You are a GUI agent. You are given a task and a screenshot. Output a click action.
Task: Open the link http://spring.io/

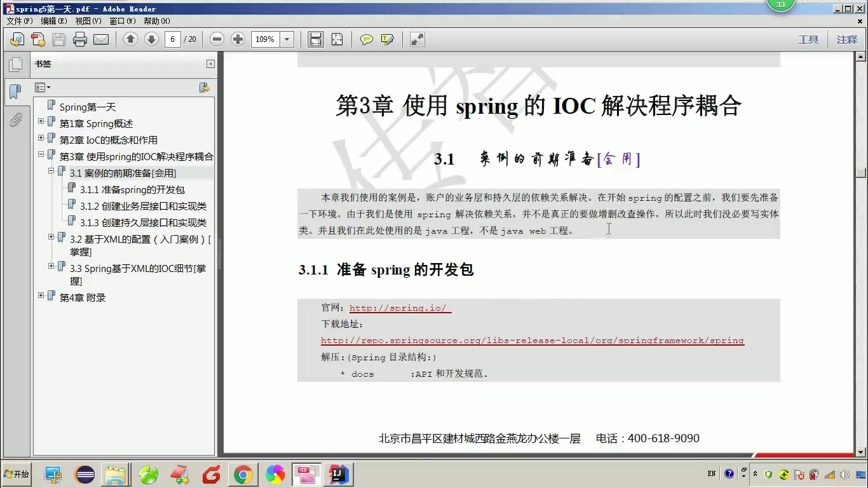[x=399, y=308]
